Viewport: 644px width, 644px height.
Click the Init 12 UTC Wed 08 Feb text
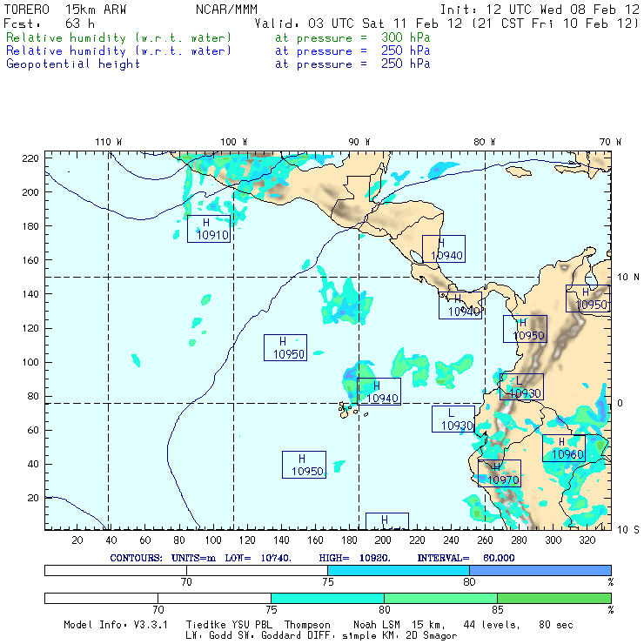coord(540,9)
